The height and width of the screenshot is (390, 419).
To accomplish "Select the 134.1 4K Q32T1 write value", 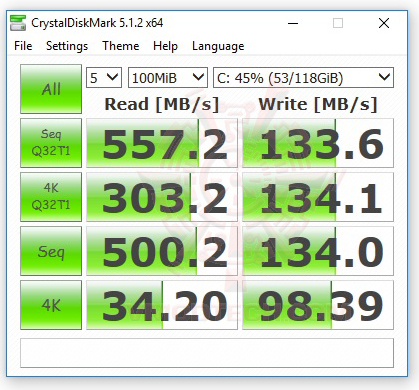I will coord(318,197).
